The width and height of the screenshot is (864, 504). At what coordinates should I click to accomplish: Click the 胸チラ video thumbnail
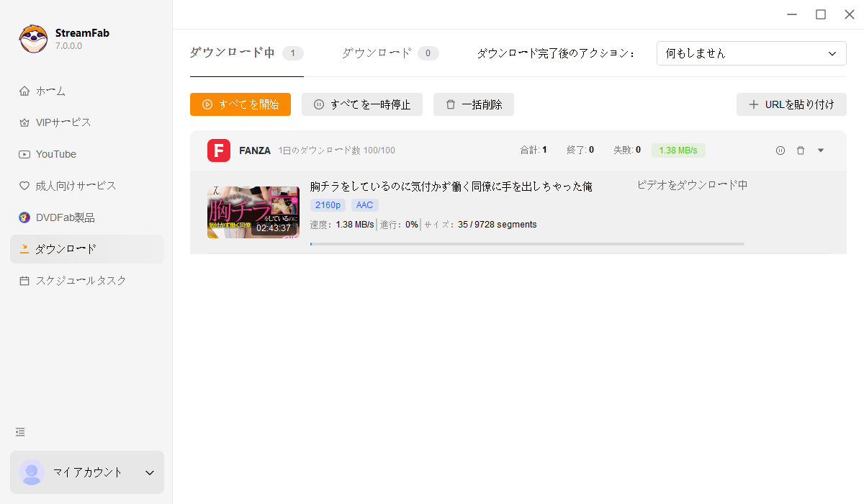(253, 212)
